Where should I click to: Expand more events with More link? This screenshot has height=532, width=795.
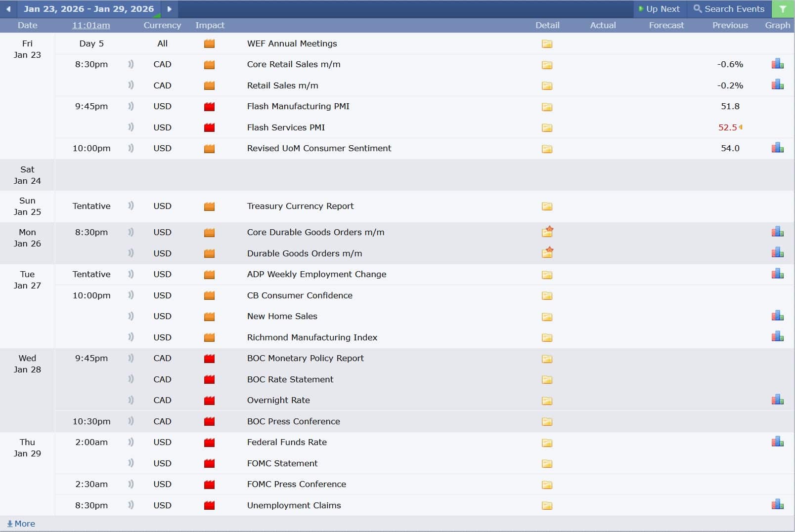(x=21, y=524)
